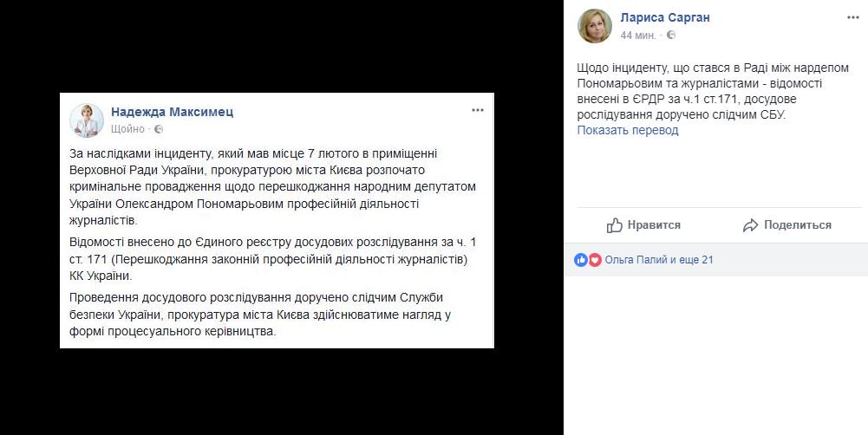Click Лариса Сарган's profile avatar
The width and height of the screenshot is (868, 435).
click(x=595, y=26)
